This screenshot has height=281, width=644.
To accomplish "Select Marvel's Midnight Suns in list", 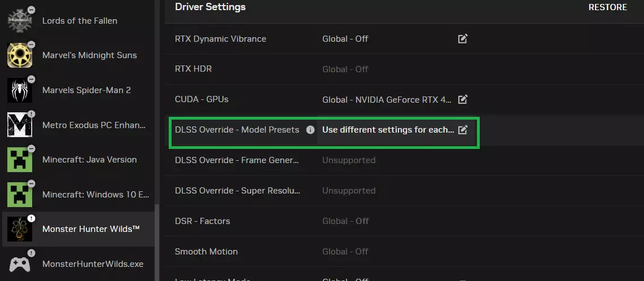I will pos(78,55).
